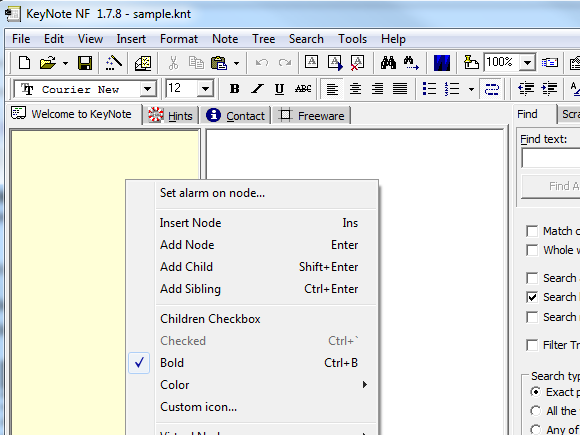
Task: Click the New file blank page icon
Action: click(x=24, y=63)
